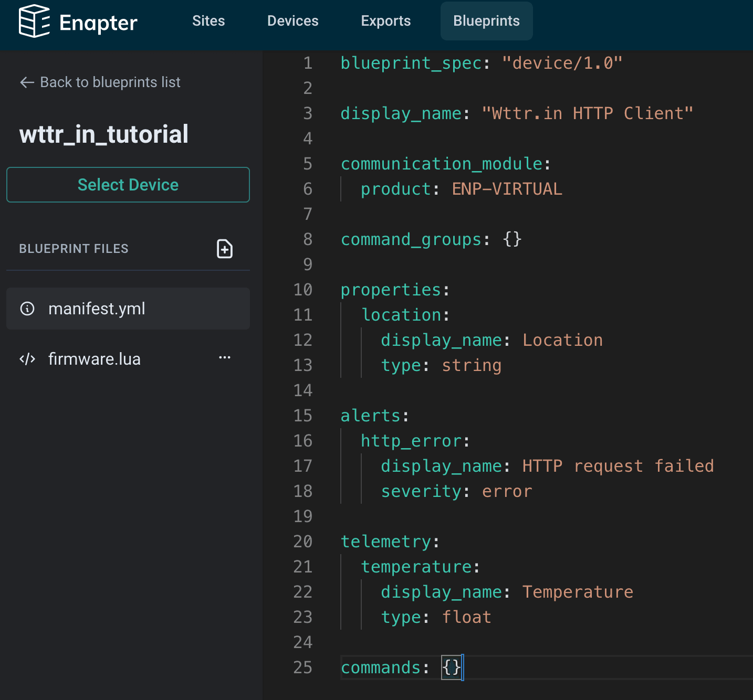The width and height of the screenshot is (753, 700).
Task: Click the Enapter brand name text
Action: 98,23
